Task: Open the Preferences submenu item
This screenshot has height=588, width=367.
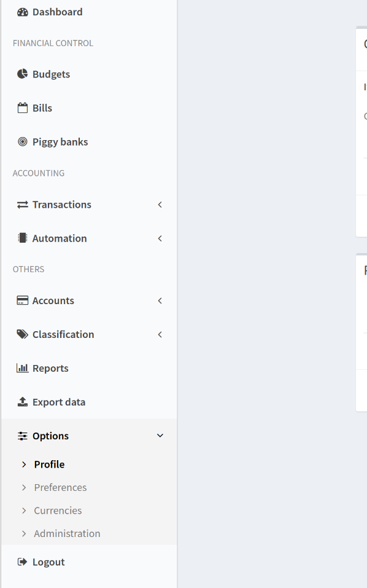Action: point(60,487)
